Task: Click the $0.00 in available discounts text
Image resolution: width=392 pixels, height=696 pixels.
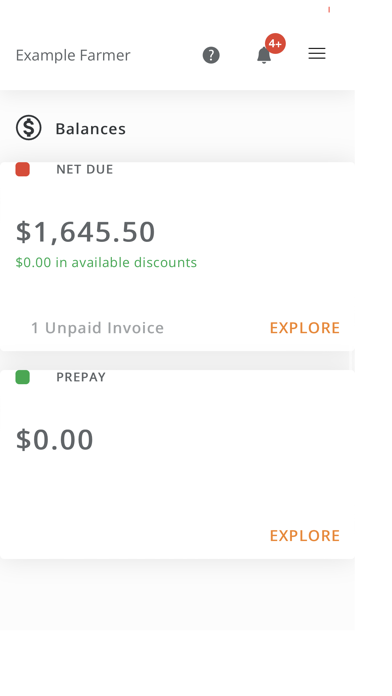Action: coord(106,262)
